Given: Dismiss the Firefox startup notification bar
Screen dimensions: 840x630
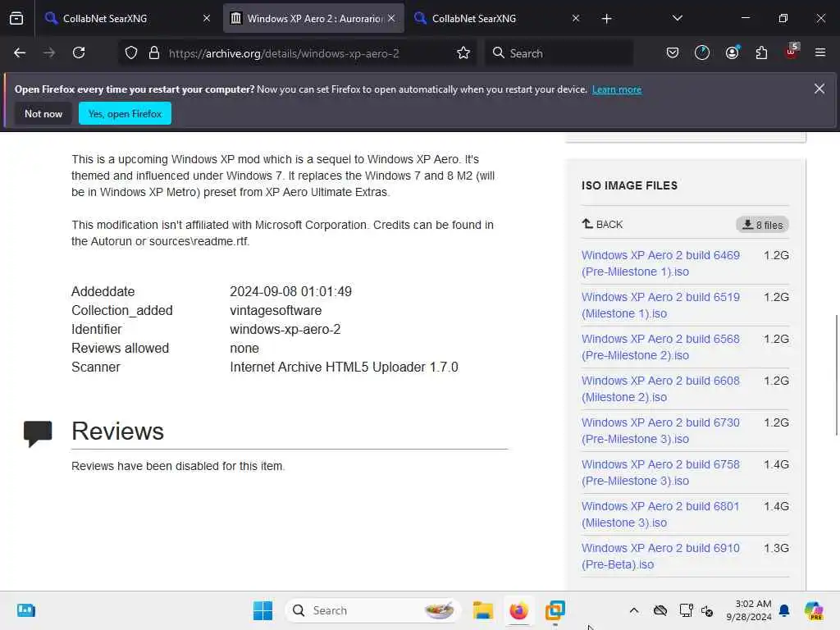Looking at the screenshot, I should (x=819, y=89).
